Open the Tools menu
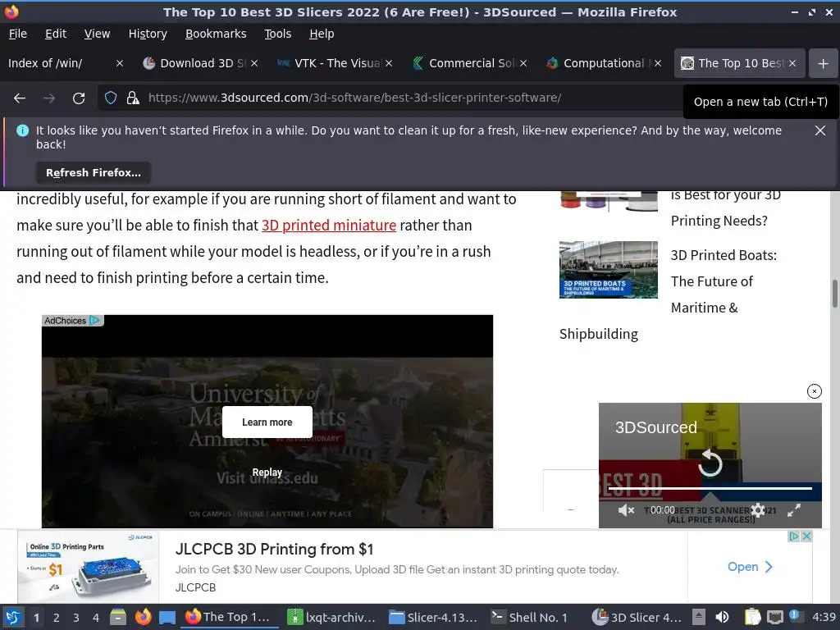This screenshot has width=840, height=630. point(277,34)
